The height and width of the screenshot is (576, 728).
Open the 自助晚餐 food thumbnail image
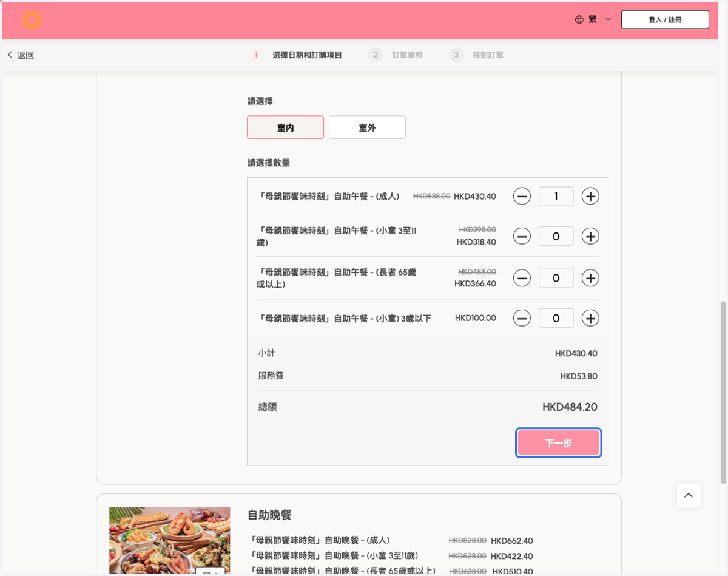(x=169, y=540)
